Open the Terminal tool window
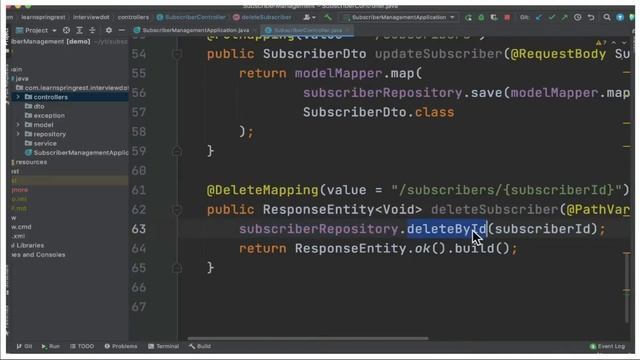The image size is (640, 360). tap(163, 346)
